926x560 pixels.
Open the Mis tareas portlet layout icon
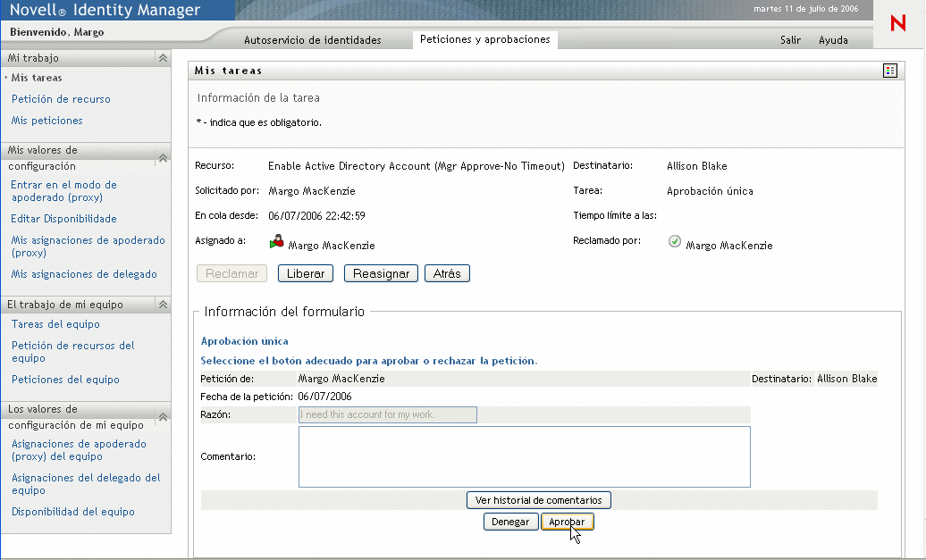pyautogui.click(x=890, y=71)
